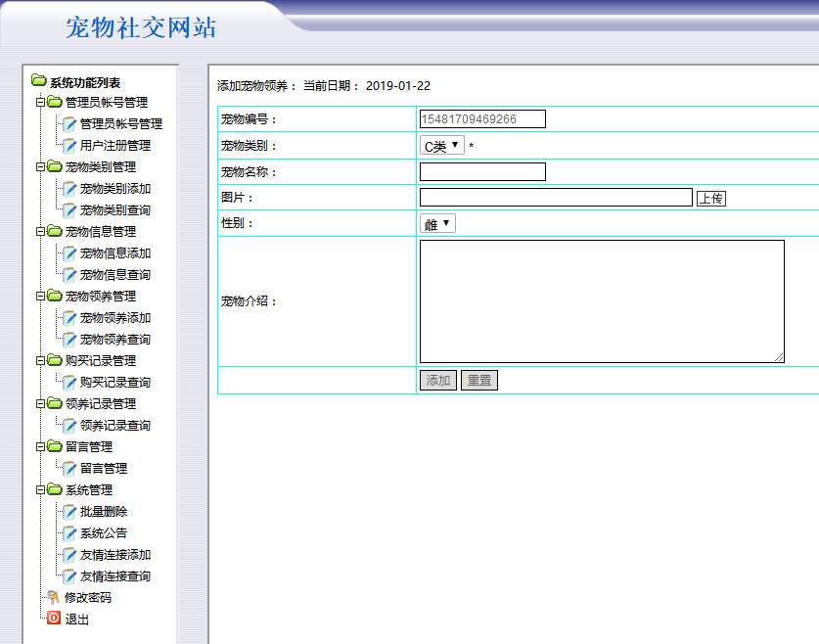Click the page icon next to 宠物信息查询
Viewport: 819px width, 644px height.
pyautogui.click(x=69, y=275)
